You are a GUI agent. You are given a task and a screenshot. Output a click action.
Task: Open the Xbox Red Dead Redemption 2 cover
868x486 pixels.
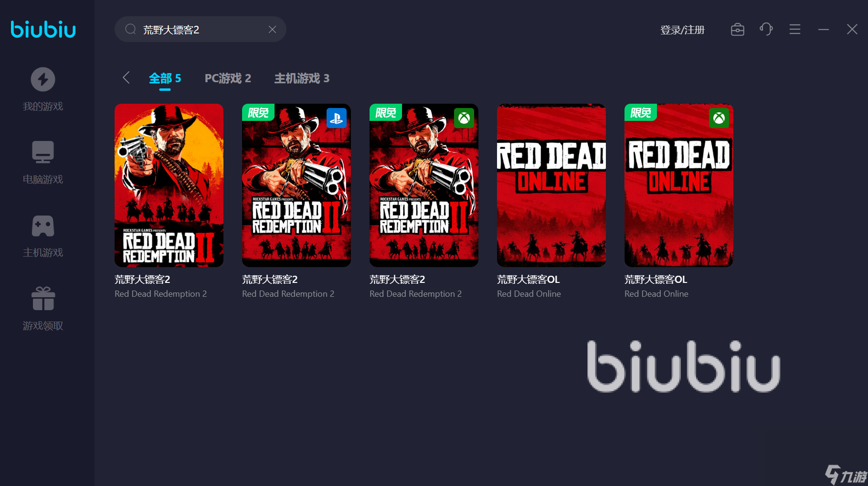(x=424, y=185)
